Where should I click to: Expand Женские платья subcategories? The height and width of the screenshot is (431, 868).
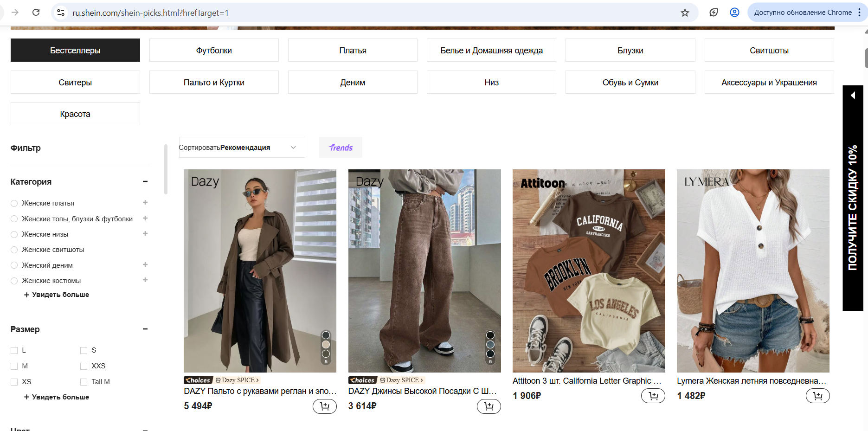tap(145, 203)
